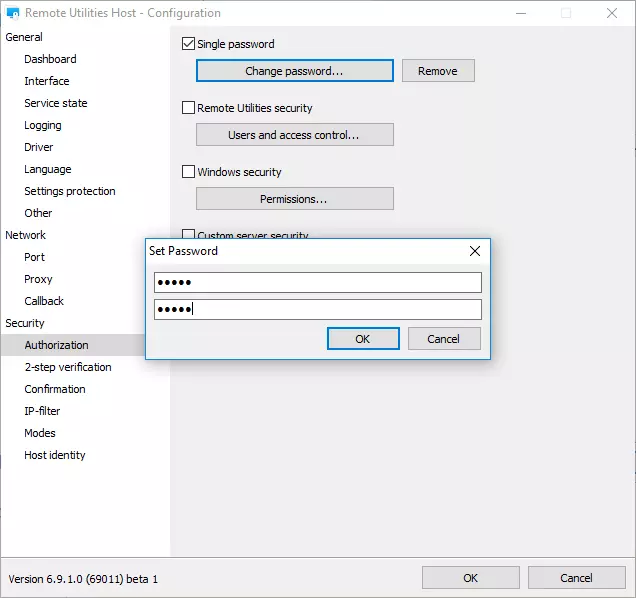
Task: Open 2-step verification settings
Action: pyautogui.click(x=68, y=367)
